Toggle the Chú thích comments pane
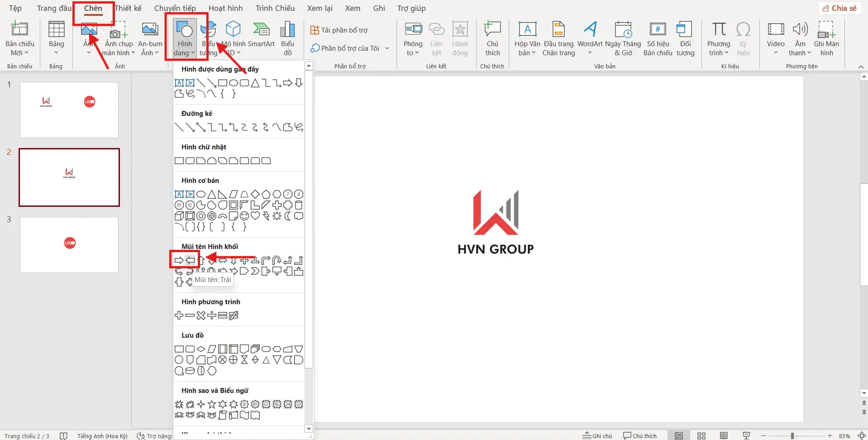The width and height of the screenshot is (868, 440). tap(639, 435)
